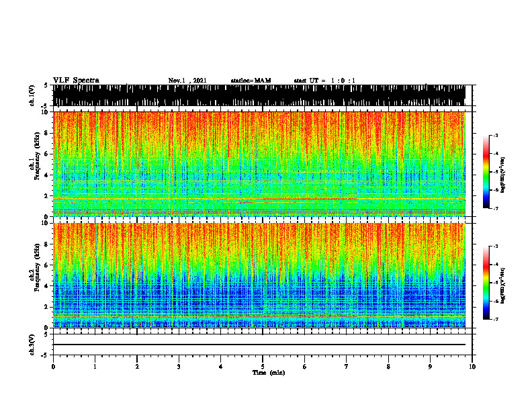Click the "VLF Spectra" plot title
This screenshot has width=532, height=411.
point(76,80)
